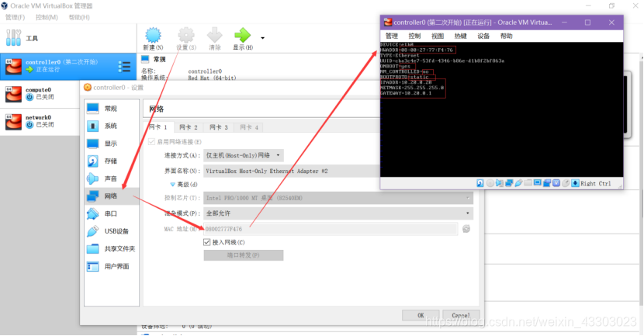Open 控制(M) menu in manager window

(47, 17)
